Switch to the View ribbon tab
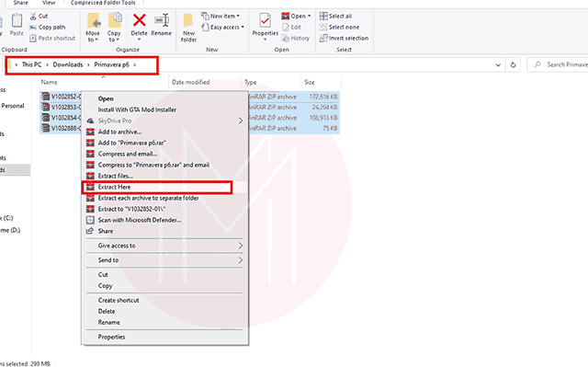This screenshot has height=367, width=588. tap(49, 3)
